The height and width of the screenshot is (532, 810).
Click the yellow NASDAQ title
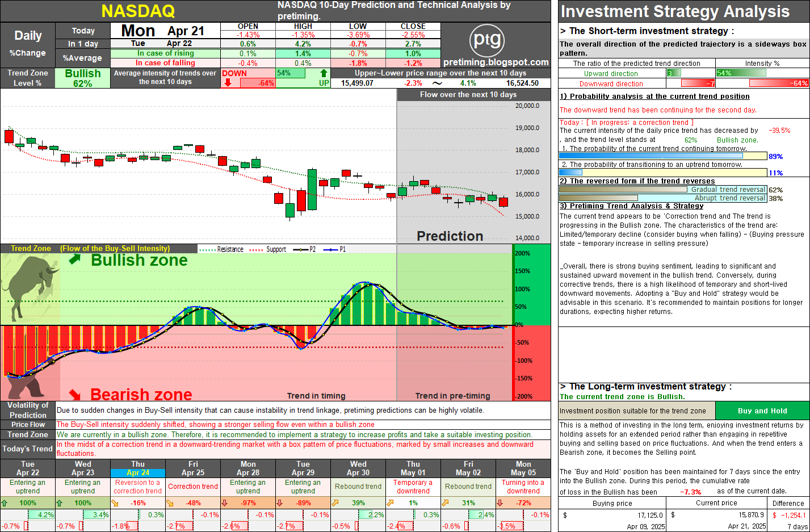(138, 11)
